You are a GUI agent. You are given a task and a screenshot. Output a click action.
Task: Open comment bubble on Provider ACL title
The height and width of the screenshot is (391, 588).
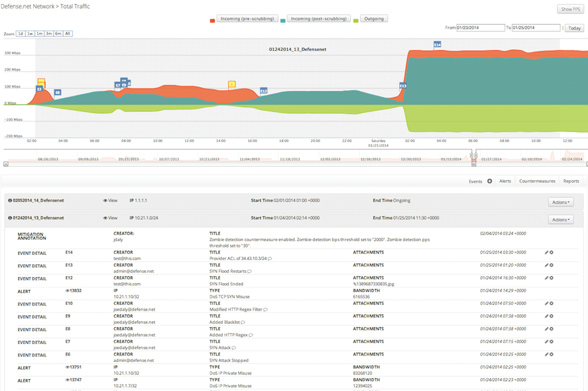[x=270, y=259]
